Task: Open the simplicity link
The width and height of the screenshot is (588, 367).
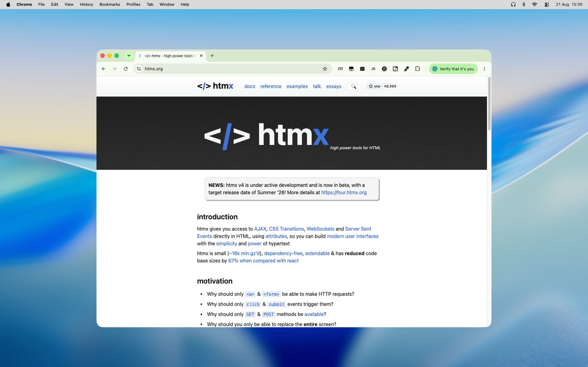Action: (x=226, y=244)
